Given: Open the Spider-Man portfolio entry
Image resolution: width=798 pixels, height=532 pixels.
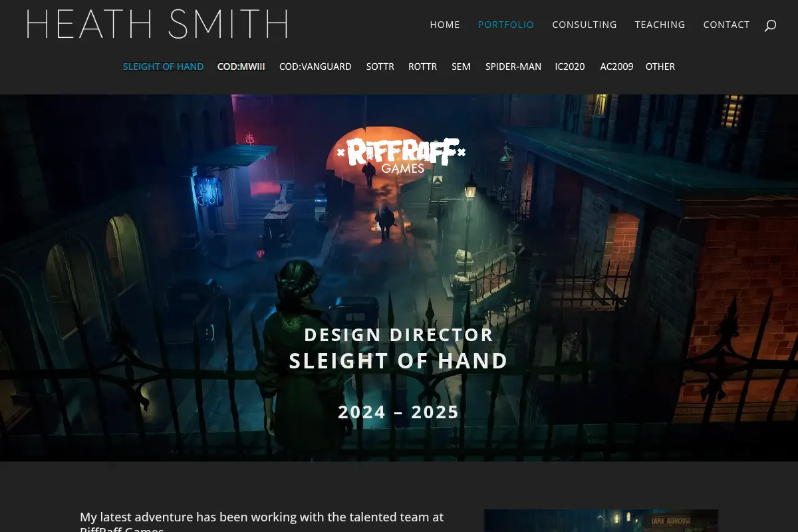Looking at the screenshot, I should click(513, 66).
